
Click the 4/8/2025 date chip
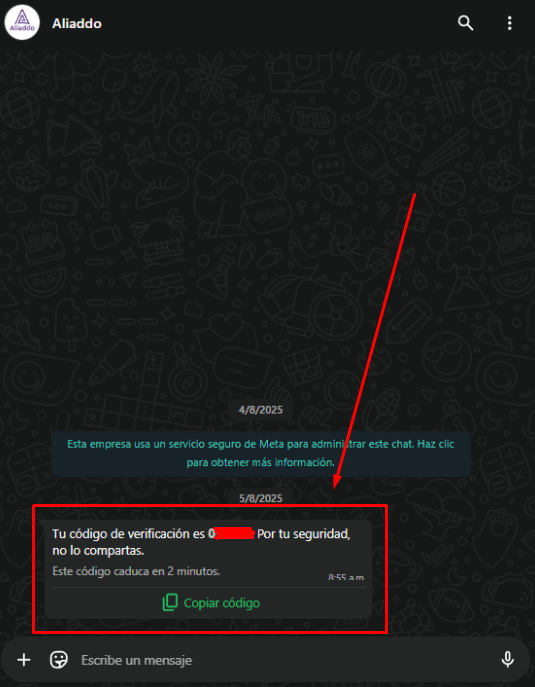pos(261,410)
